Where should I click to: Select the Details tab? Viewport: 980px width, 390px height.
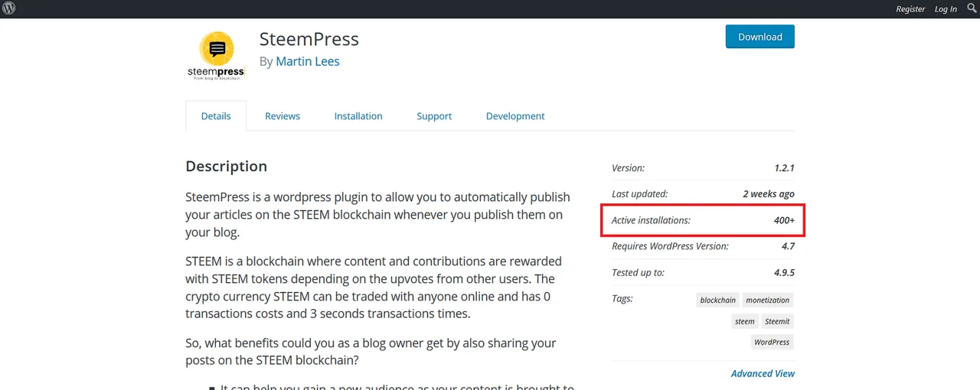(216, 116)
